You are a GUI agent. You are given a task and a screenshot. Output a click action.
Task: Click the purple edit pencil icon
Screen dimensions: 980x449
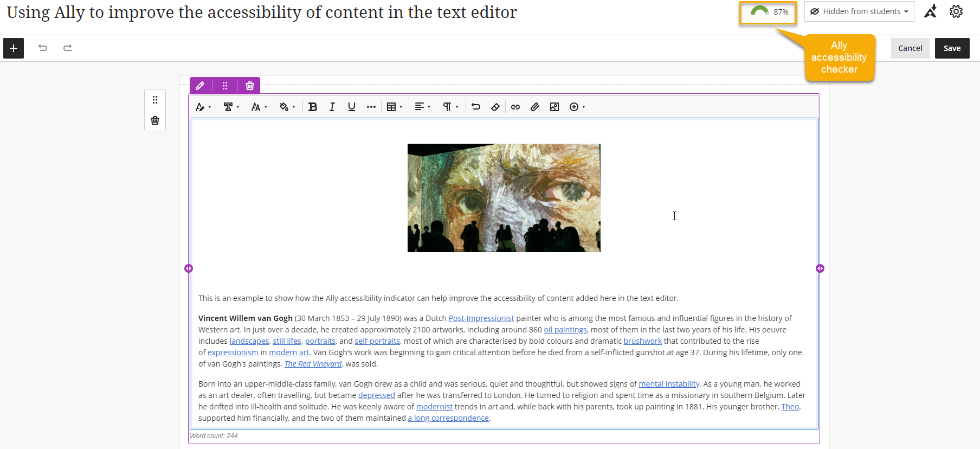(x=200, y=86)
